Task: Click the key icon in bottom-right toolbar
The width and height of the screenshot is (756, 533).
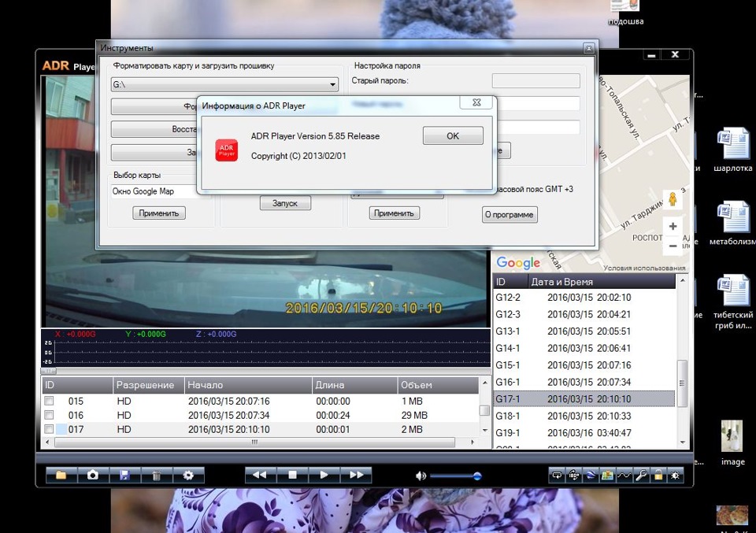Action: [x=643, y=476]
